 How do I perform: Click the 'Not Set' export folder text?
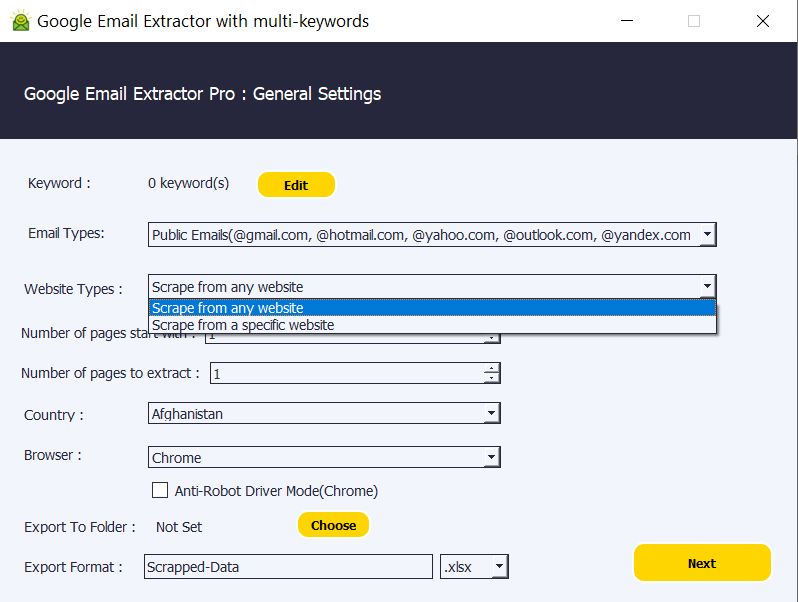click(x=179, y=527)
